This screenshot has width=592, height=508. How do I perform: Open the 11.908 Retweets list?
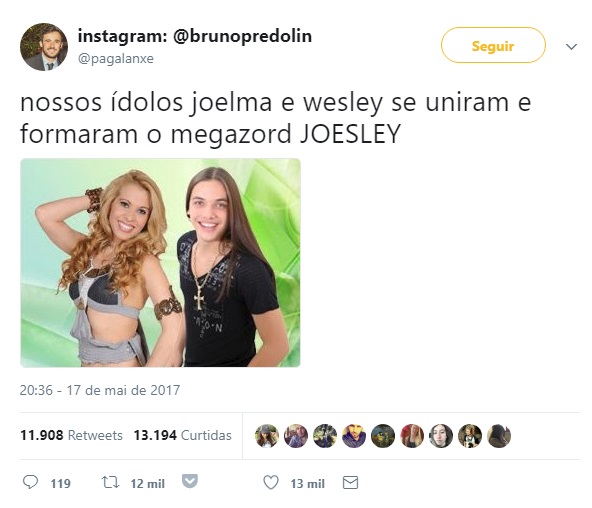[x=71, y=435]
